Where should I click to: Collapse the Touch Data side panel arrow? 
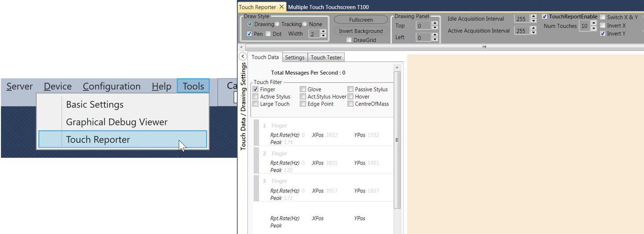(x=243, y=56)
